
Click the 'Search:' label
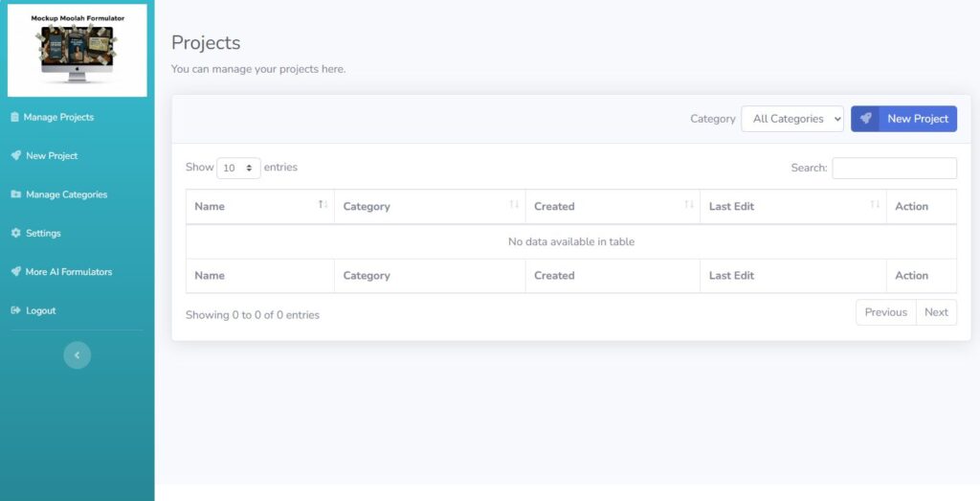point(809,168)
